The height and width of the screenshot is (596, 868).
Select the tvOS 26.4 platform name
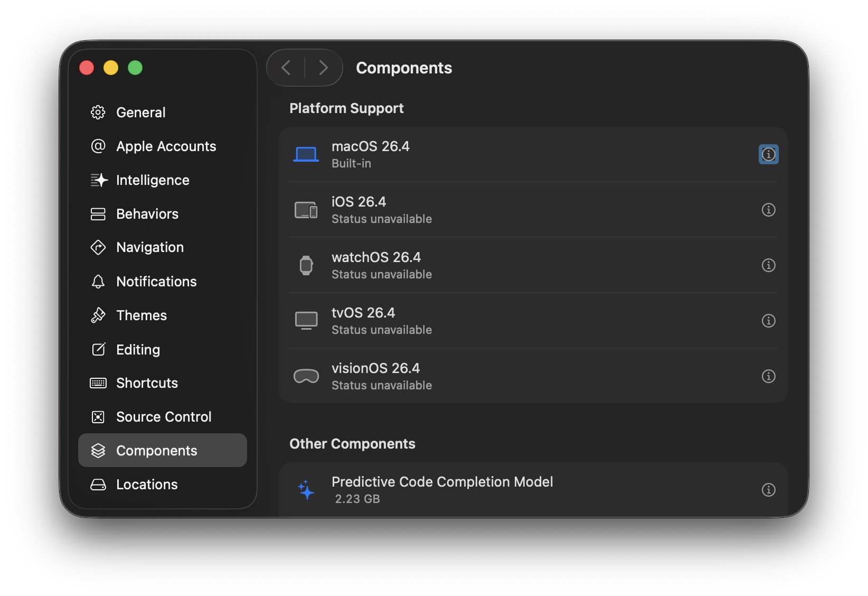point(363,313)
